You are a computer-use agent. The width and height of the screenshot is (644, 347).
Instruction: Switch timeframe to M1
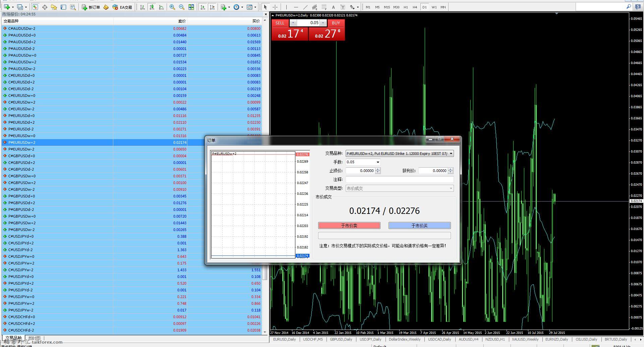pyautogui.click(x=368, y=7)
